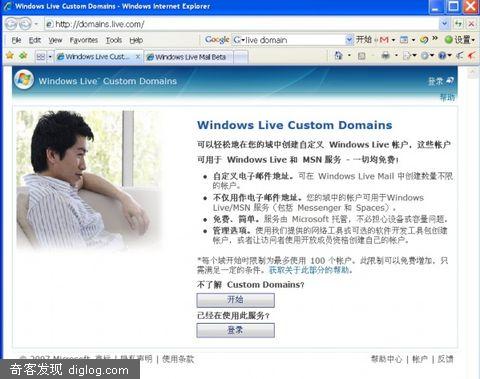Open the Tools menu

(x=114, y=40)
